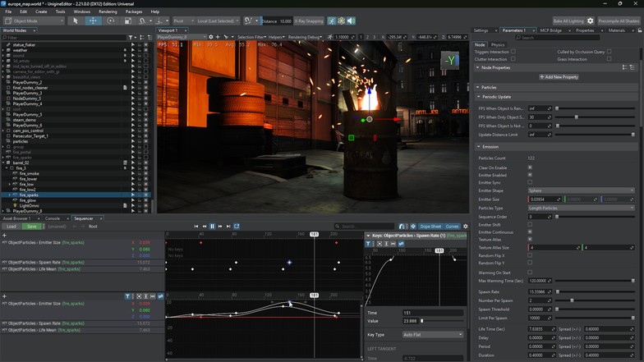Viewport: 644px width, 362px height.
Task: Collapse the Emission section
Action: 478,146
